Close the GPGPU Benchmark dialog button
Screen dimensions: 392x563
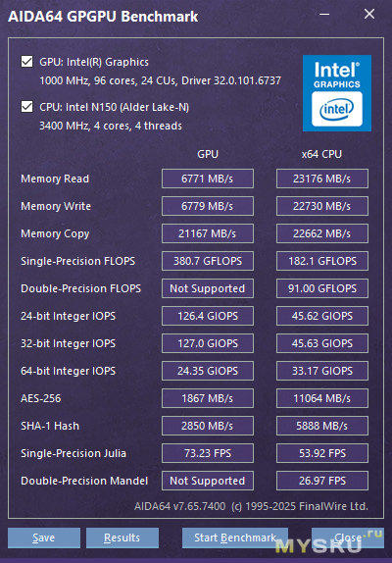pyautogui.click(x=348, y=537)
